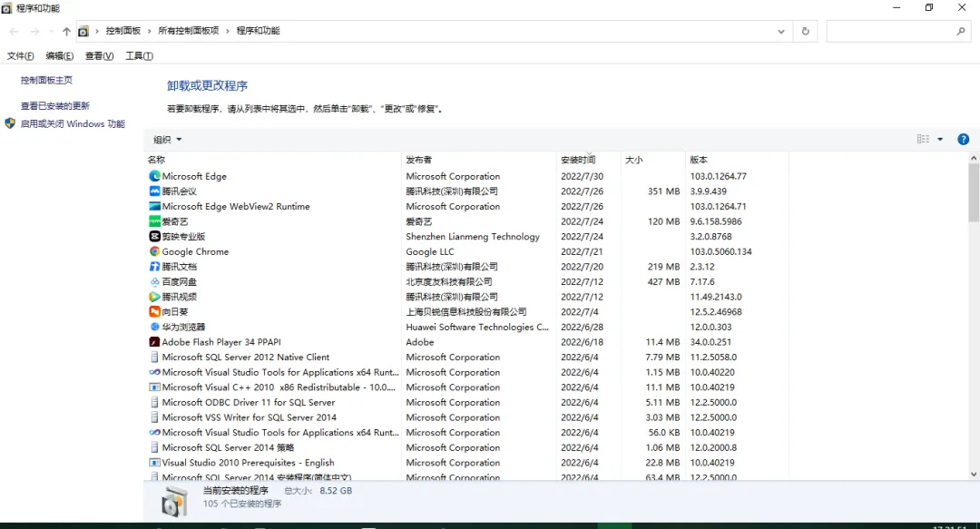Open the Help question mark icon
The height and width of the screenshot is (529, 980).
963,139
